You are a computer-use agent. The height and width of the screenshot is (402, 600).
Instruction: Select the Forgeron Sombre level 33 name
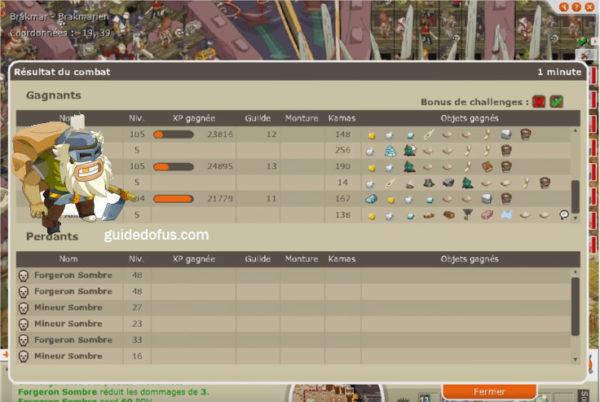tap(73, 340)
